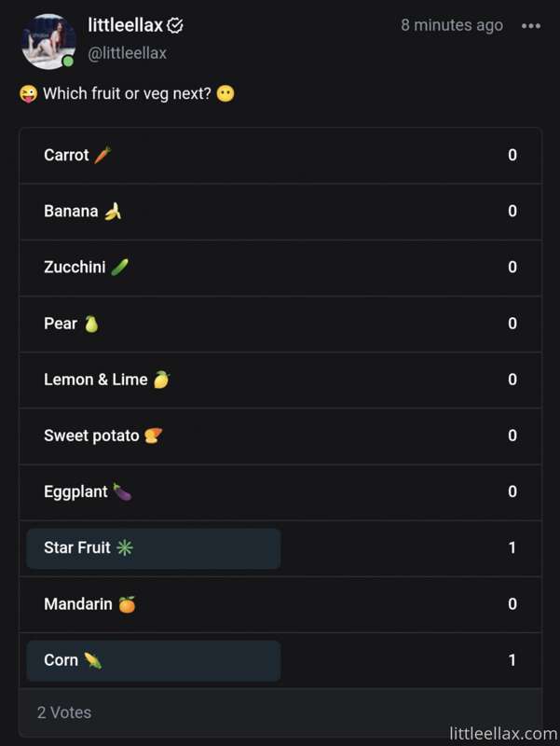The image size is (560, 746).
Task: Click the carrot emoji in the poll
Action: point(102,155)
